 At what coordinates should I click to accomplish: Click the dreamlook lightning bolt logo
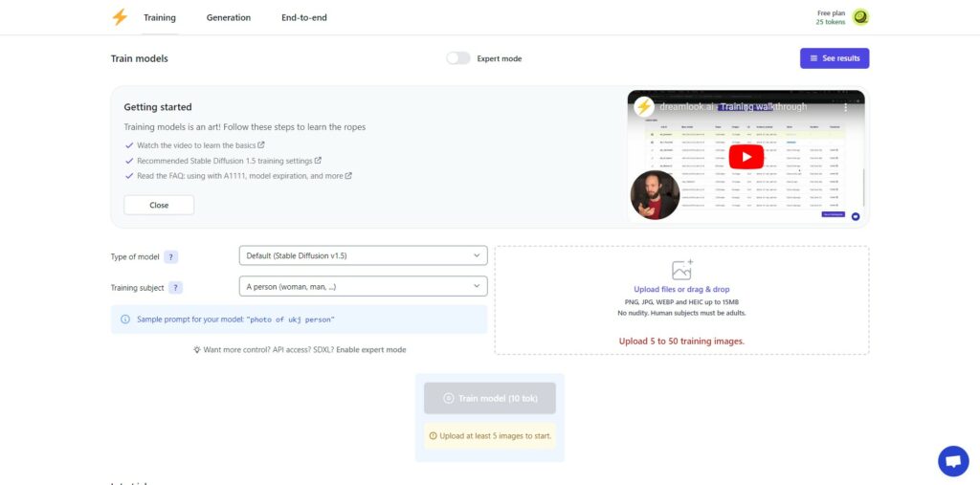point(120,17)
